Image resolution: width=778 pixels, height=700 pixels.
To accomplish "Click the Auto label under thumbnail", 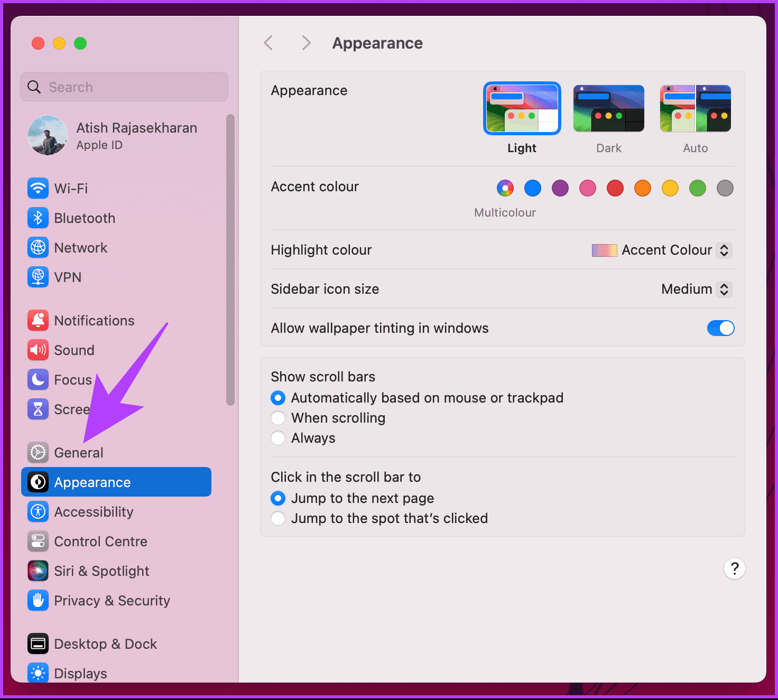I will click(x=696, y=148).
